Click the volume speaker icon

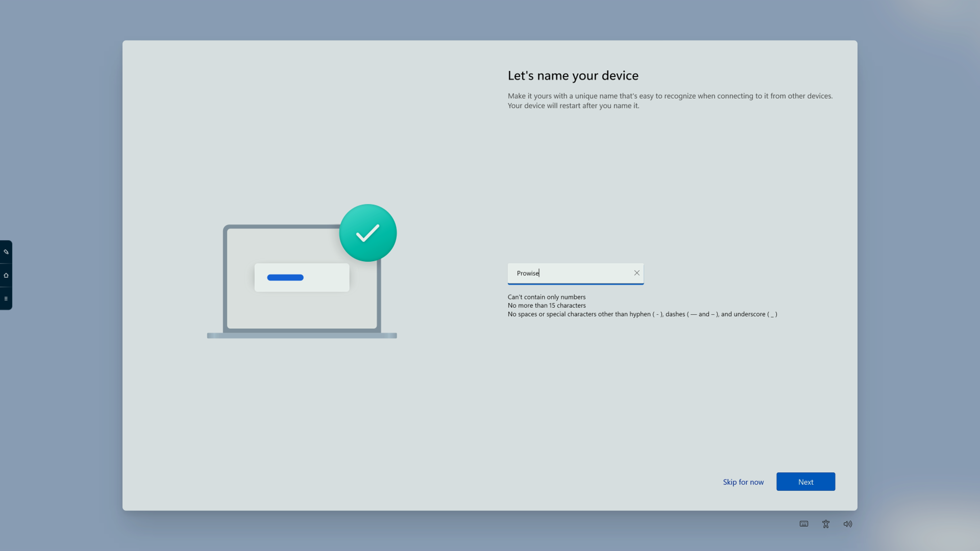[848, 524]
